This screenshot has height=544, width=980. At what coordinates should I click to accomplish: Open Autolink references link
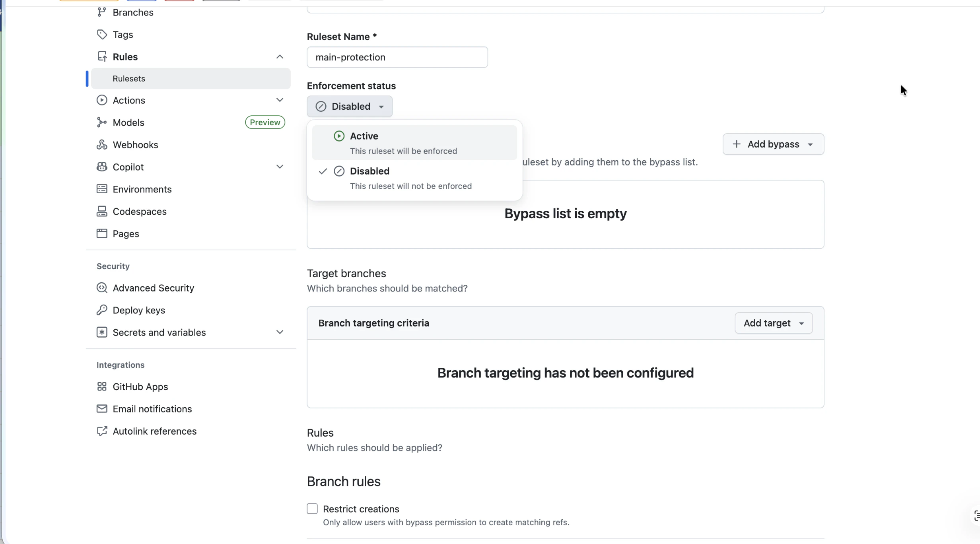[x=154, y=431]
